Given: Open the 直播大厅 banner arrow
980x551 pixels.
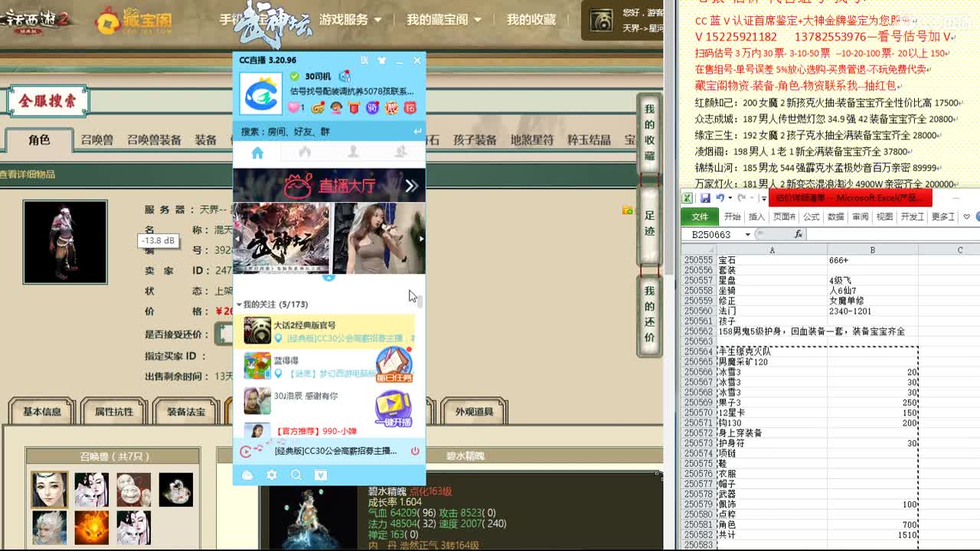Looking at the screenshot, I should (x=411, y=185).
